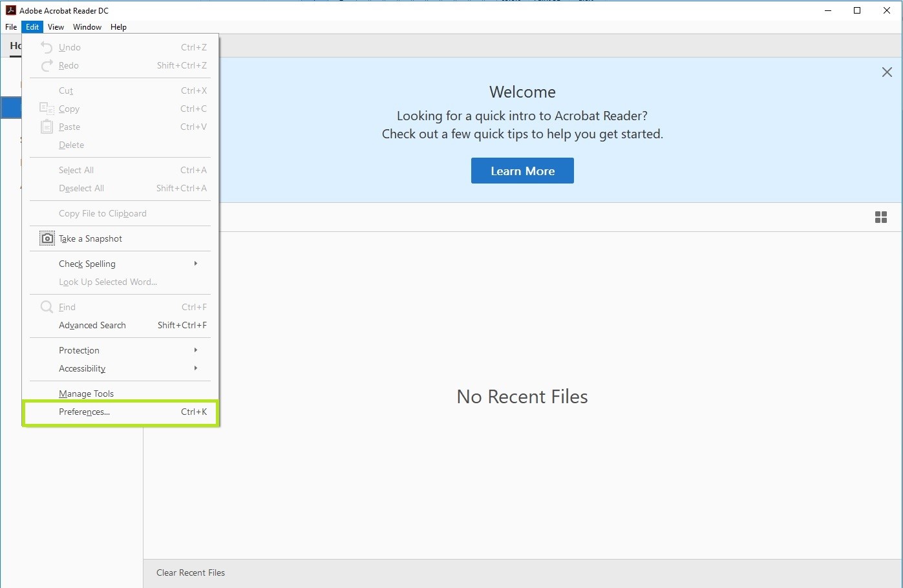Click the Shift+Ctrl+F shortcut label

coord(182,325)
